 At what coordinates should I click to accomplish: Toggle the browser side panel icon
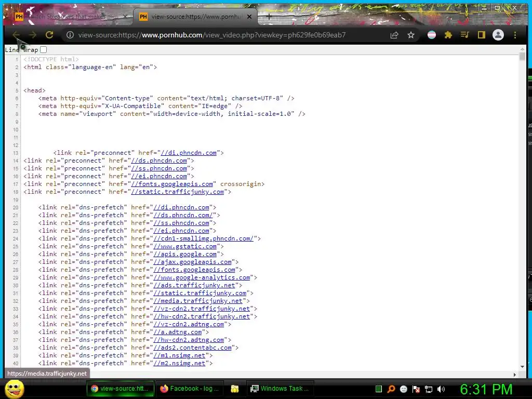pyautogui.click(x=482, y=35)
